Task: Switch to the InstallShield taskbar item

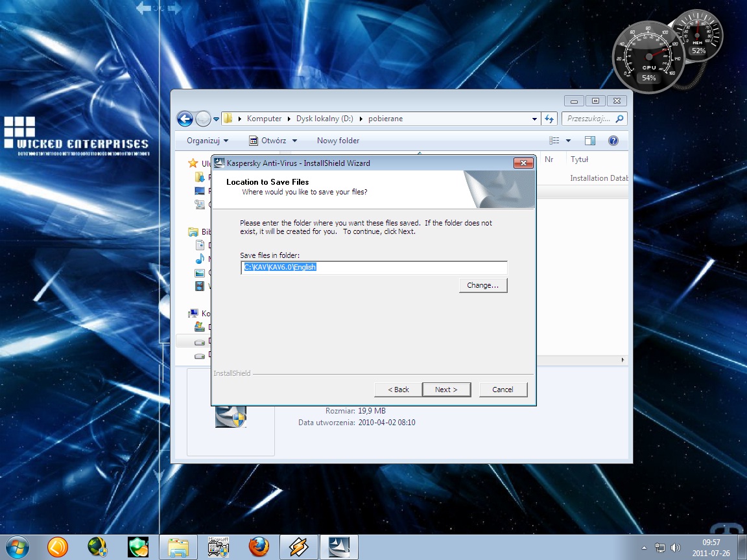Action: (x=338, y=547)
